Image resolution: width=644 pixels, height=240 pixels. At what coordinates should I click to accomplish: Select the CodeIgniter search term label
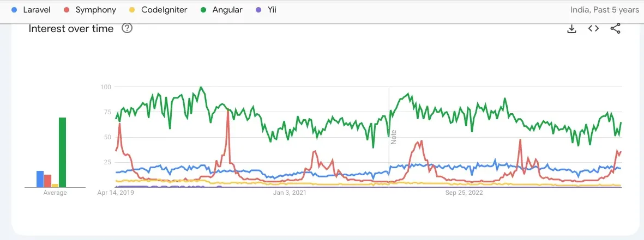click(164, 9)
